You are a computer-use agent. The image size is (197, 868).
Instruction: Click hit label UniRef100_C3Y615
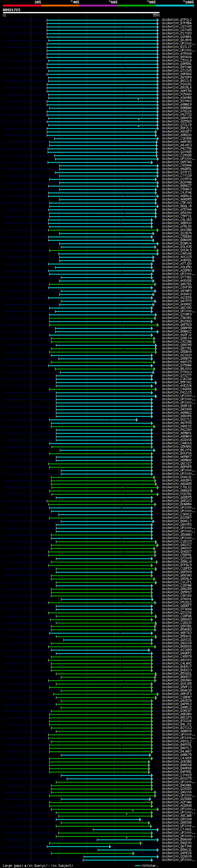click(x=177, y=775)
